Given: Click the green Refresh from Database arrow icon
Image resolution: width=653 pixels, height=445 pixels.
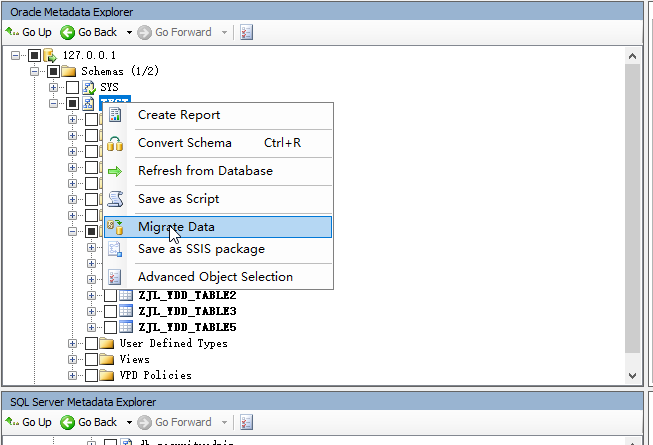Looking at the screenshot, I should pyautogui.click(x=115, y=171).
